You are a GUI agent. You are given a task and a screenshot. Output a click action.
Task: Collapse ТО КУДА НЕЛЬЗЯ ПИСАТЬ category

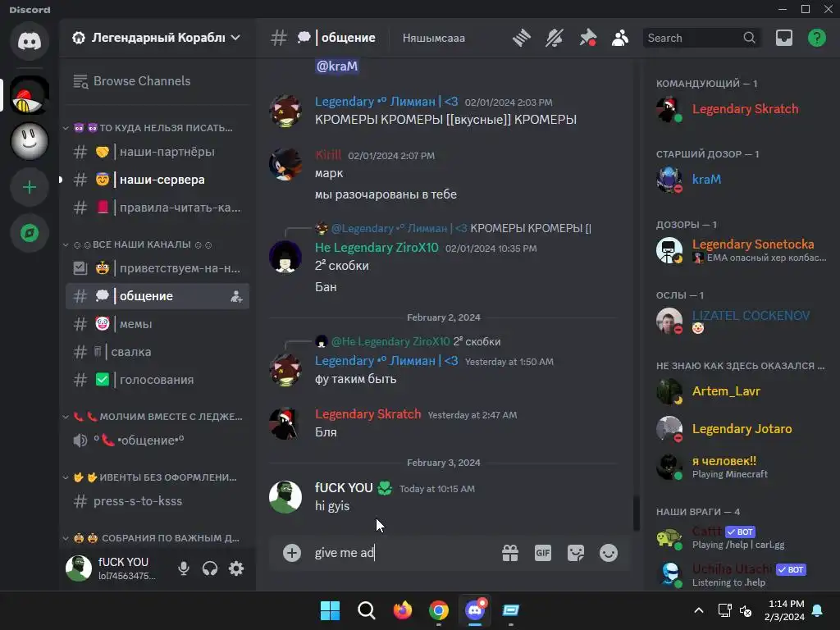153,128
